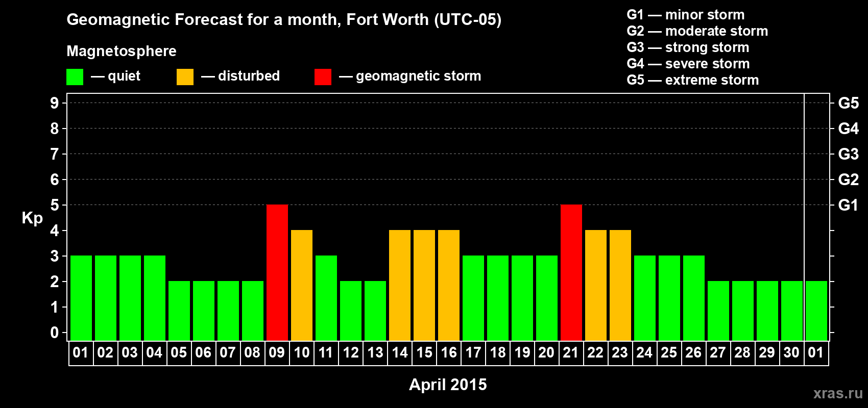This screenshot has height=408, width=868.
Task: Click the date label 19 on the axis
Action: click(x=522, y=353)
